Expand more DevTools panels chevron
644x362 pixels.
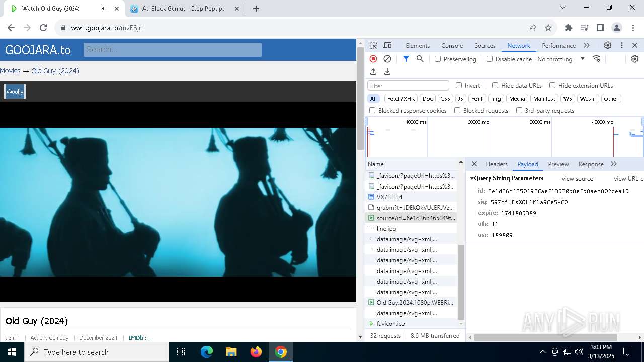click(587, 45)
